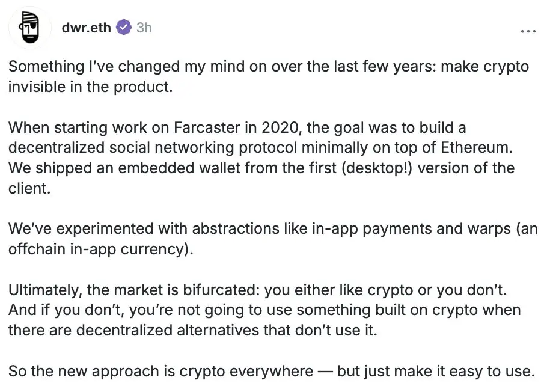Open the three-dot more options menu

point(528,31)
